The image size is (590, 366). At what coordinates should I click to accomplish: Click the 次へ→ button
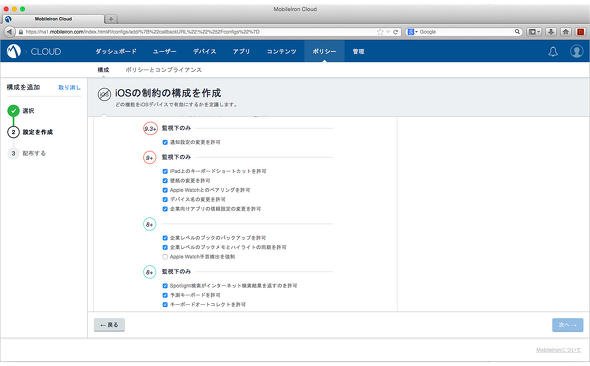coord(567,325)
